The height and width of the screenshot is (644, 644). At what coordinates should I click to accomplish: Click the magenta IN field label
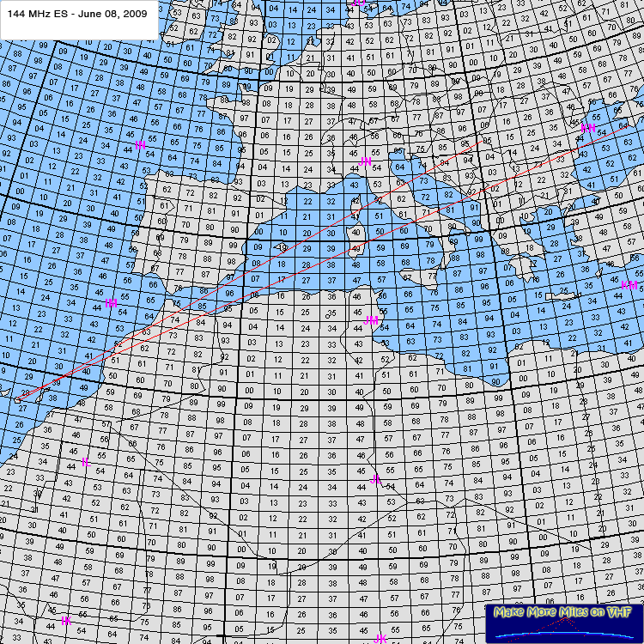140,144
